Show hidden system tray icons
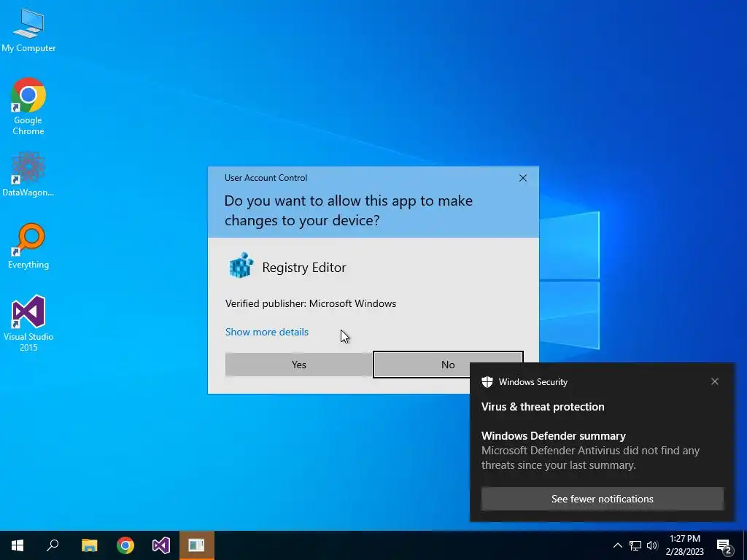Image resolution: width=747 pixels, height=560 pixels. pos(617,545)
